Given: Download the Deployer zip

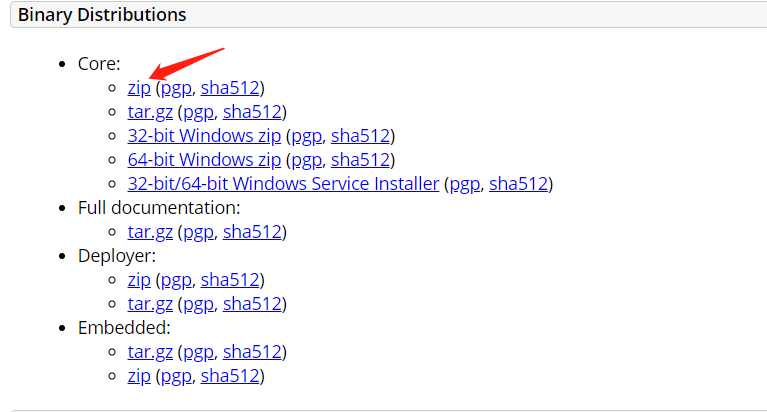Looking at the screenshot, I should tap(139, 280).
